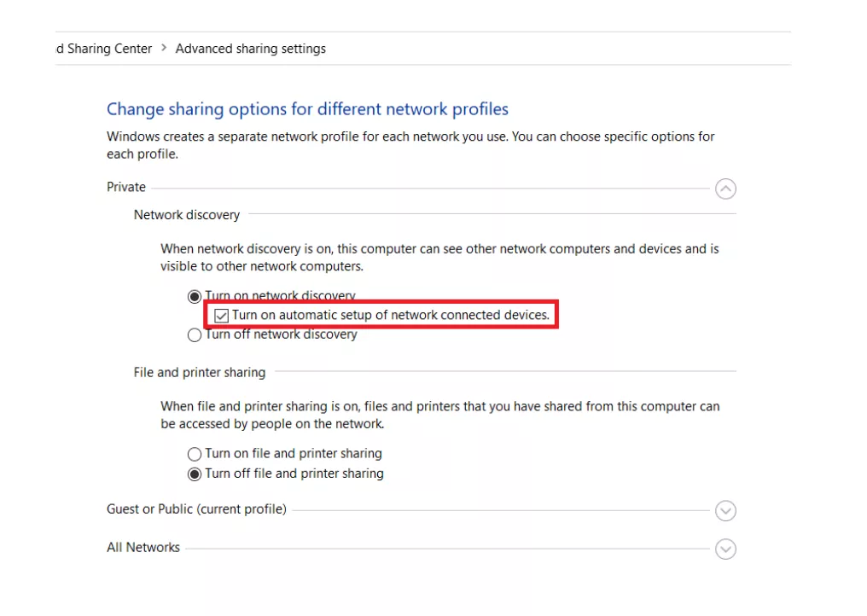
Task: Click the Turn on file and printer sharing label
Action: tap(294, 453)
